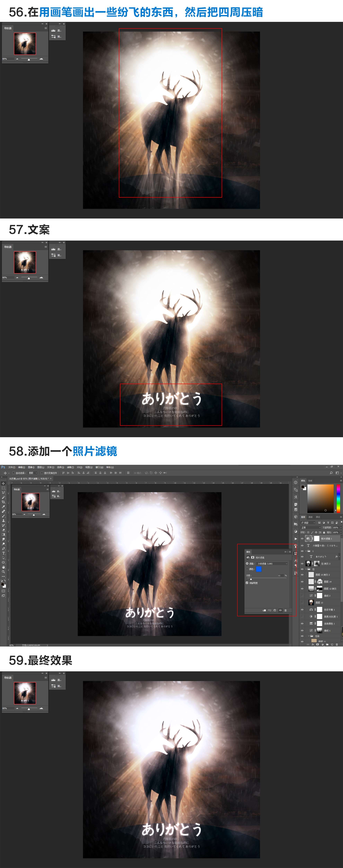Collapse the 总 layer group
The width and height of the screenshot is (343, 868).
point(306,569)
